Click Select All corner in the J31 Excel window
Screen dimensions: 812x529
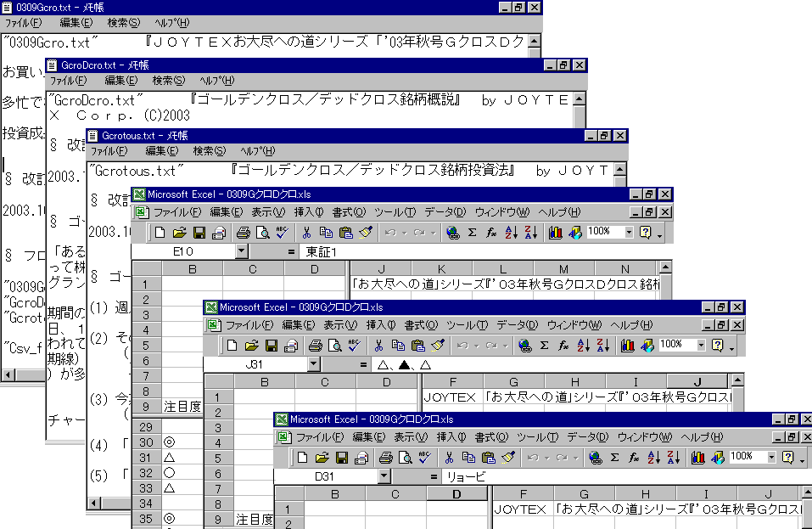[219, 382]
